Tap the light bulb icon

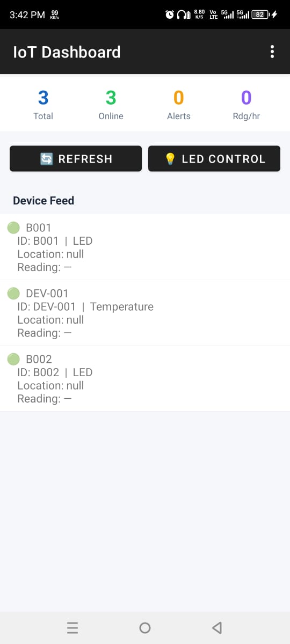(170, 159)
